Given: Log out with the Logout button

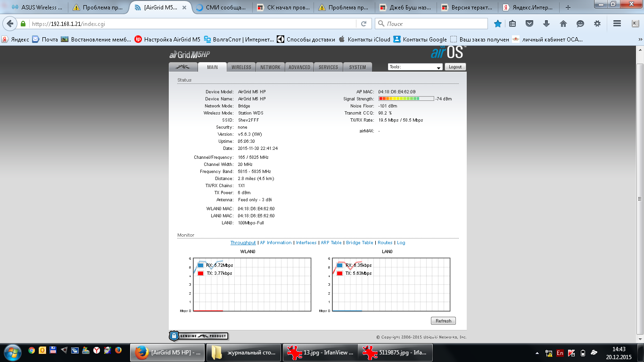Looking at the screenshot, I should [x=455, y=67].
